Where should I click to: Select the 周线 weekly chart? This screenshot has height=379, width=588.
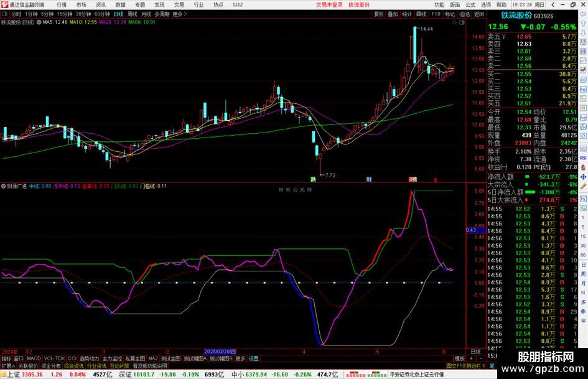tap(133, 14)
